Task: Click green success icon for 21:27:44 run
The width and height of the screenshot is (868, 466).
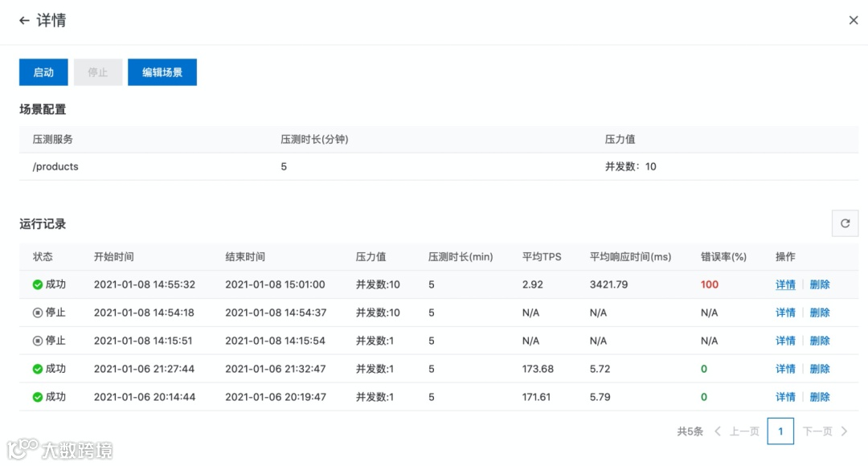Action: click(x=38, y=369)
